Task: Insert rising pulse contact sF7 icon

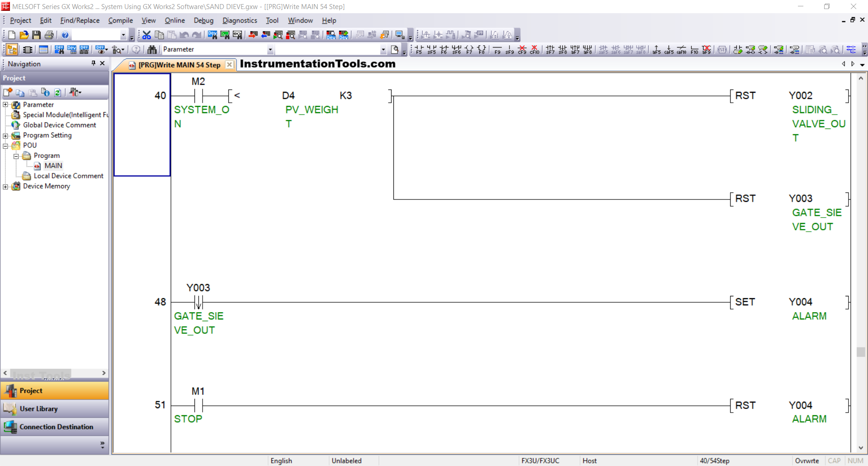Action: point(550,49)
